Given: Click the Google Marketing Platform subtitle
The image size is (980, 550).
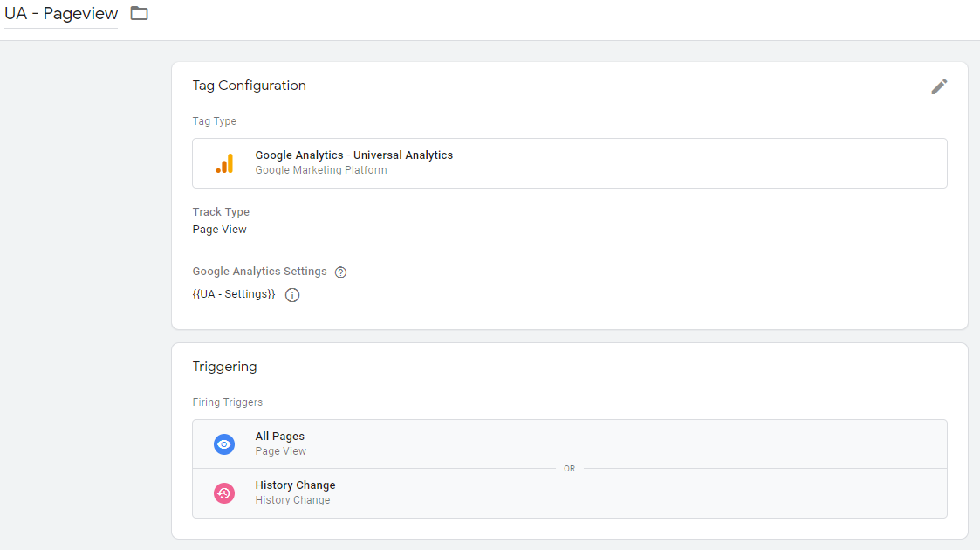Looking at the screenshot, I should click(320, 170).
